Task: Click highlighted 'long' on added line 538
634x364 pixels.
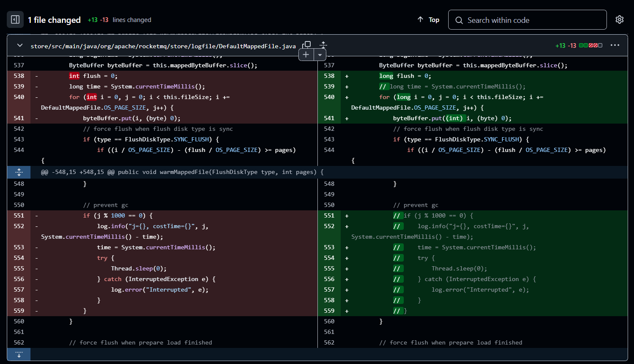Action: 386,76
